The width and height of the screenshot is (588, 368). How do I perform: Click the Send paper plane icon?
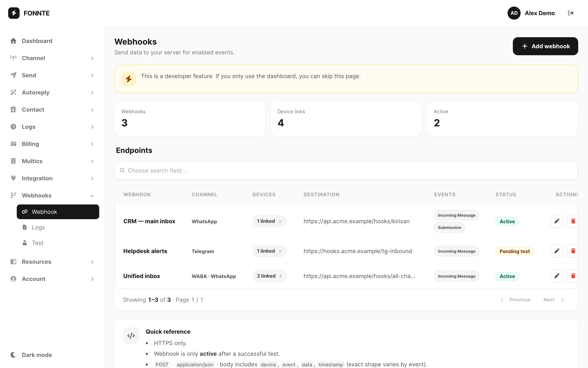point(13,75)
